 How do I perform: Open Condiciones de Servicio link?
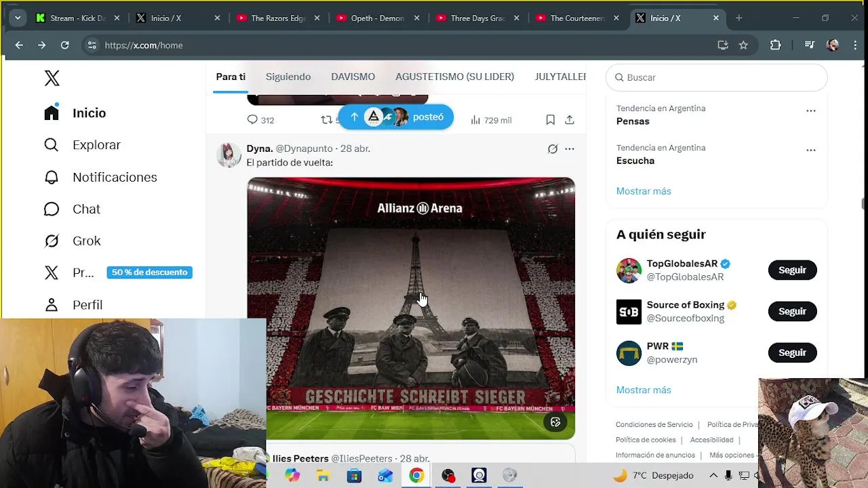[x=654, y=424]
